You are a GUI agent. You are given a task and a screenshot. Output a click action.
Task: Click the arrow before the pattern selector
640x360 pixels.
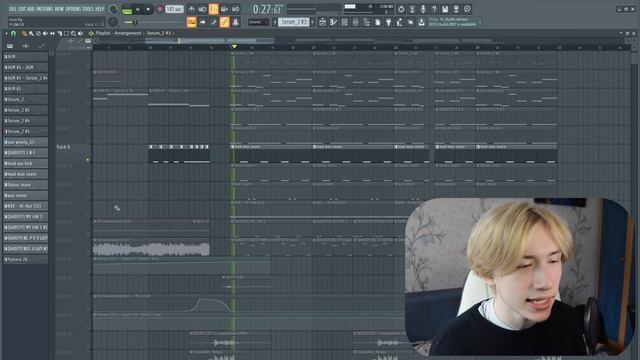274,22
